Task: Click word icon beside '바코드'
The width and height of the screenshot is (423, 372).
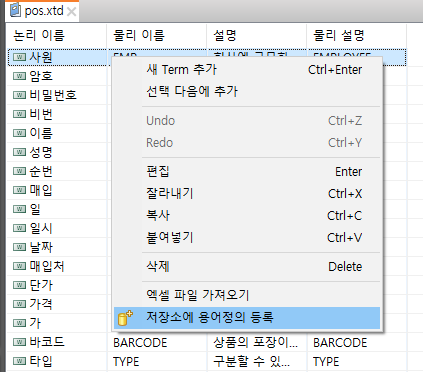Action: point(19,342)
